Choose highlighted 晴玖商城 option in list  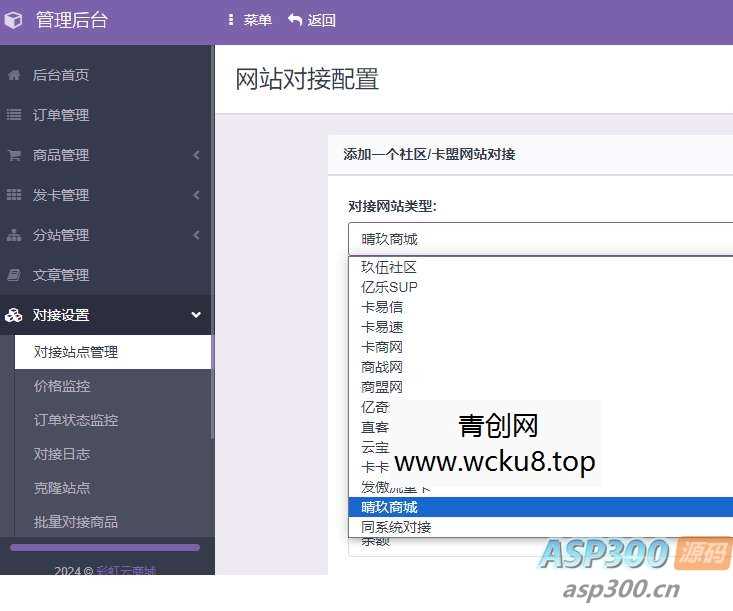[x=540, y=507]
